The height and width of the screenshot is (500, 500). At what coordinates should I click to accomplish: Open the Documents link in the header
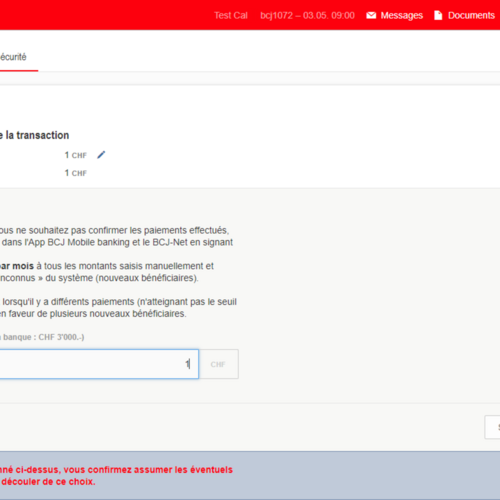point(471,15)
